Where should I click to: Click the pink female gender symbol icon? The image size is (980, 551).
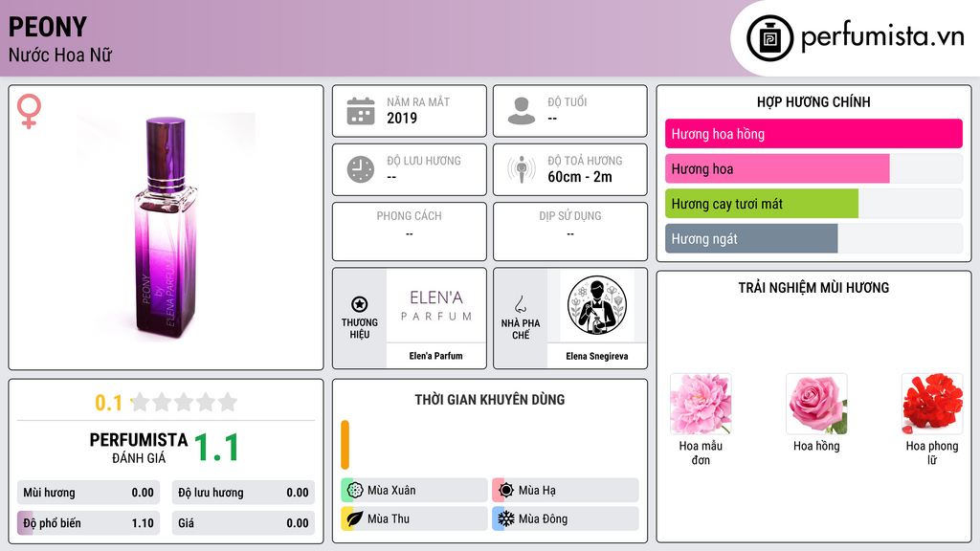tap(29, 111)
